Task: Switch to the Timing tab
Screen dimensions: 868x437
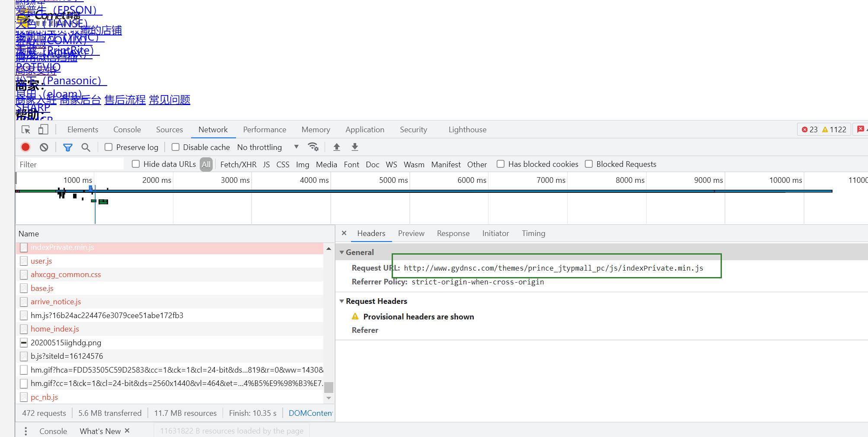Action: (533, 233)
